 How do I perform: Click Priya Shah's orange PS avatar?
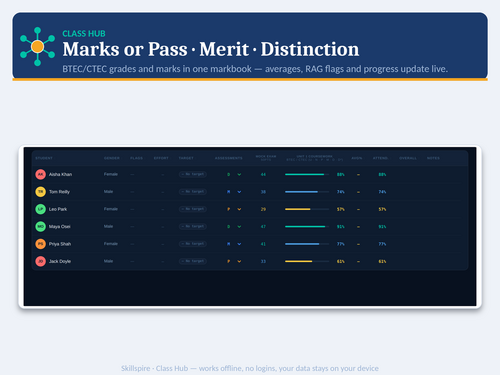pyautogui.click(x=40, y=244)
